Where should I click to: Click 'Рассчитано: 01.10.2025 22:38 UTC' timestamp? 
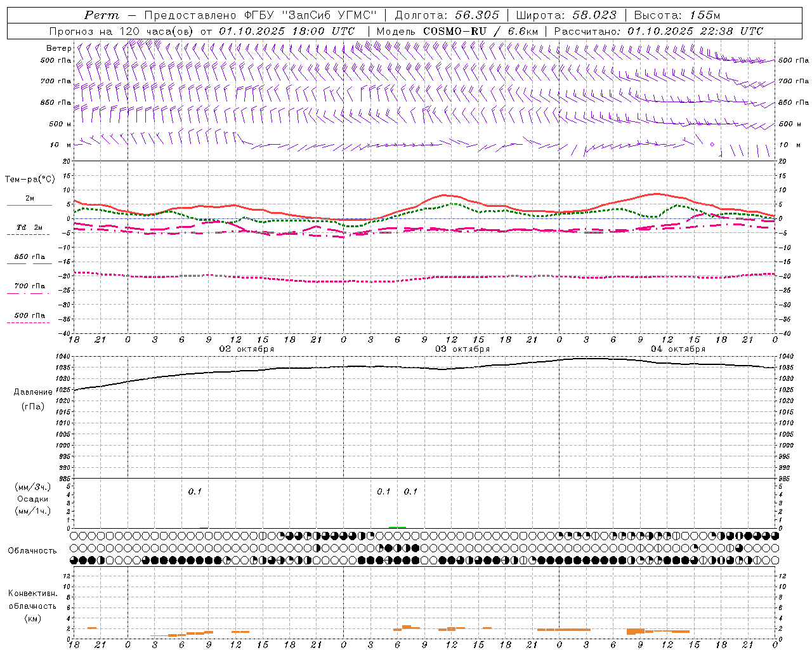click(658, 31)
